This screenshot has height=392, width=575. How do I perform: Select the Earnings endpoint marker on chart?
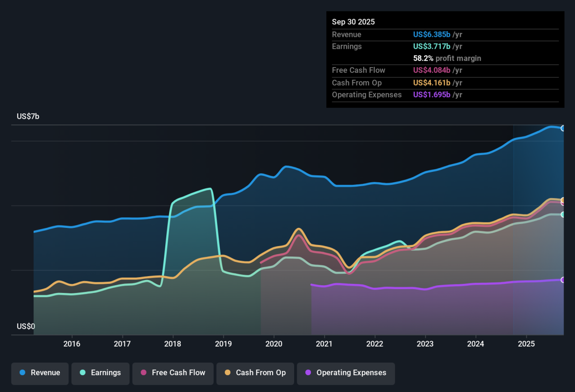pyautogui.click(x=563, y=214)
